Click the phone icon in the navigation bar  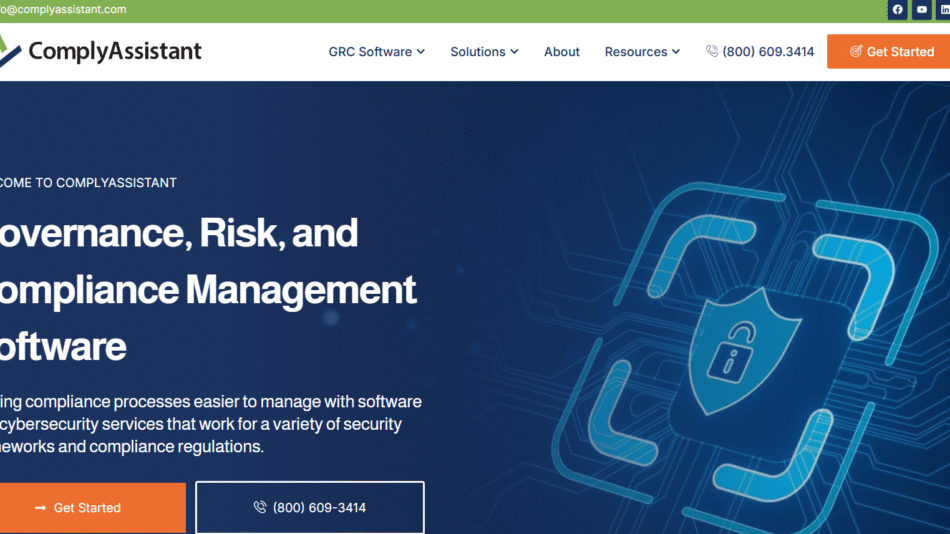[712, 51]
